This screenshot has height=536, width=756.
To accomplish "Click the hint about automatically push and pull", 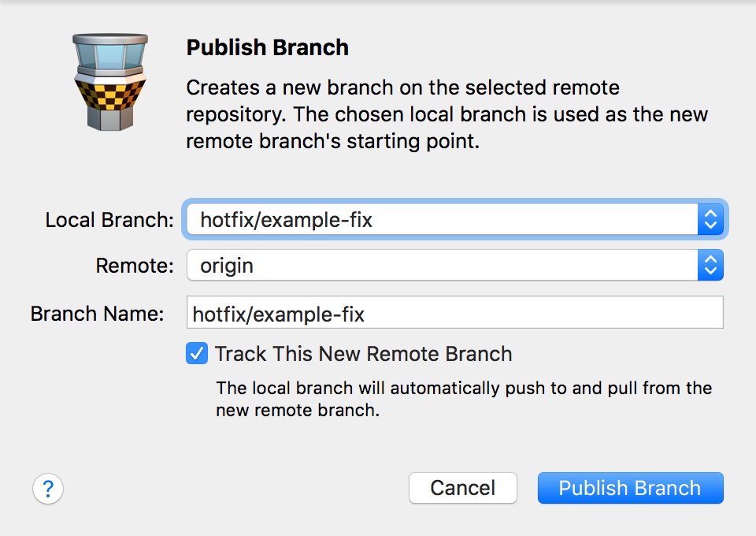I will (x=464, y=399).
